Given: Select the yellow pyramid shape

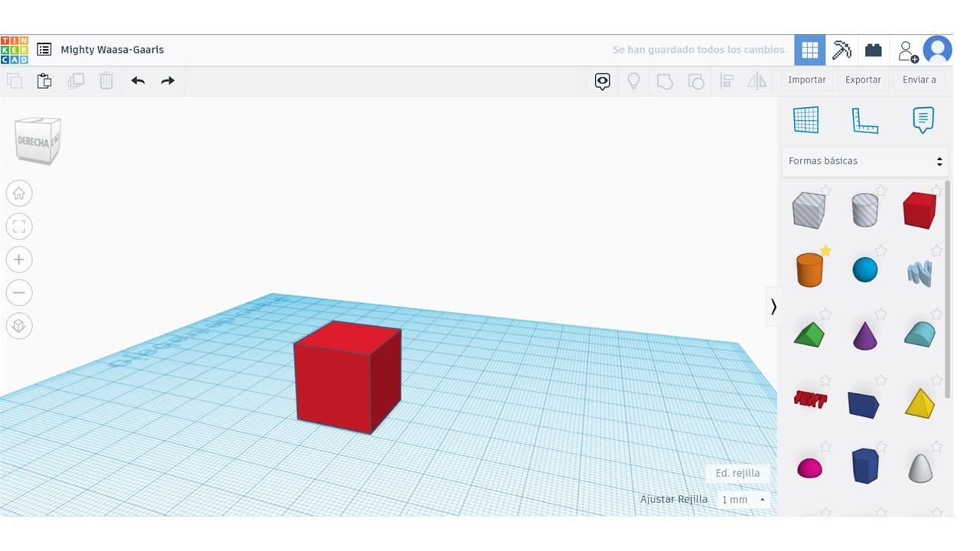Looking at the screenshot, I should coord(920,403).
